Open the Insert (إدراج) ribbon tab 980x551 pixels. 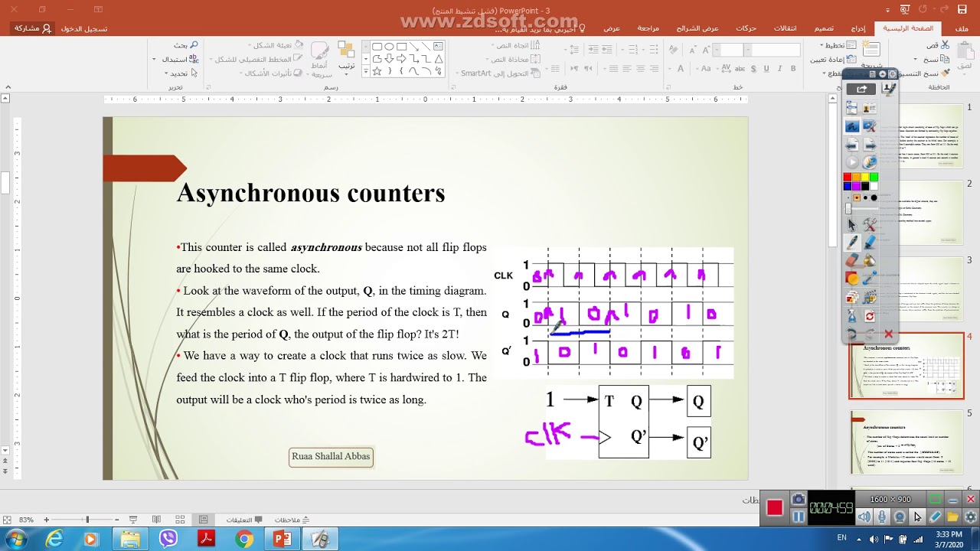point(858,28)
